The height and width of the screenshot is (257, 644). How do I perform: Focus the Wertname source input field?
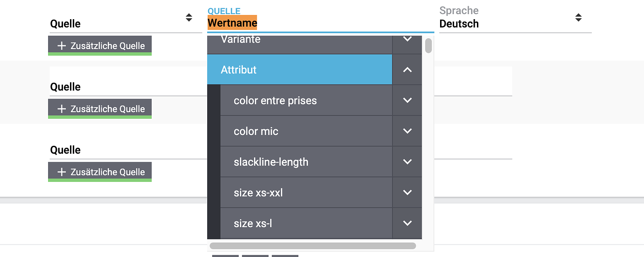coord(320,23)
